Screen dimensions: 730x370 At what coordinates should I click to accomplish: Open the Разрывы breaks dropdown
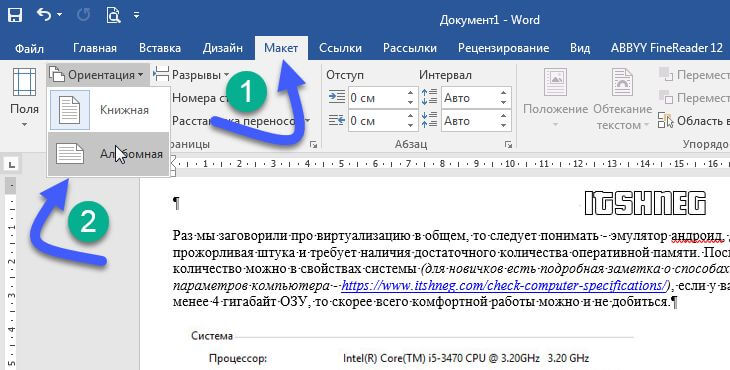(191, 74)
